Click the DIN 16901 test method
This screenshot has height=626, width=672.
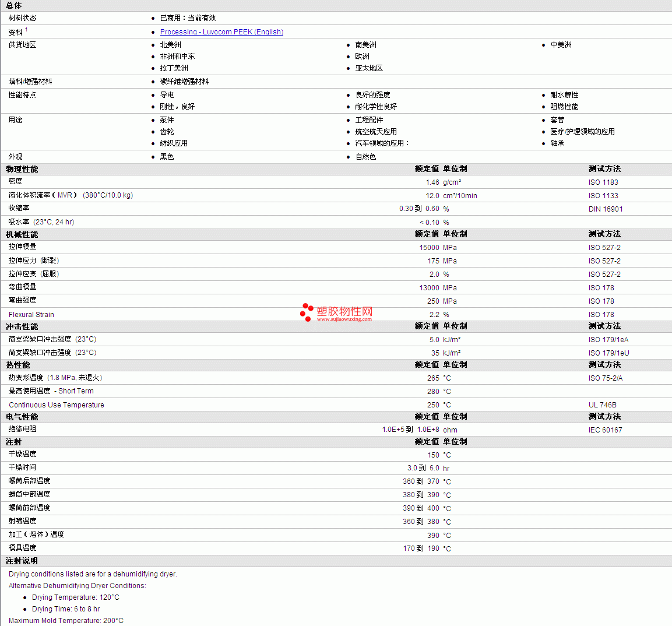[x=606, y=209]
